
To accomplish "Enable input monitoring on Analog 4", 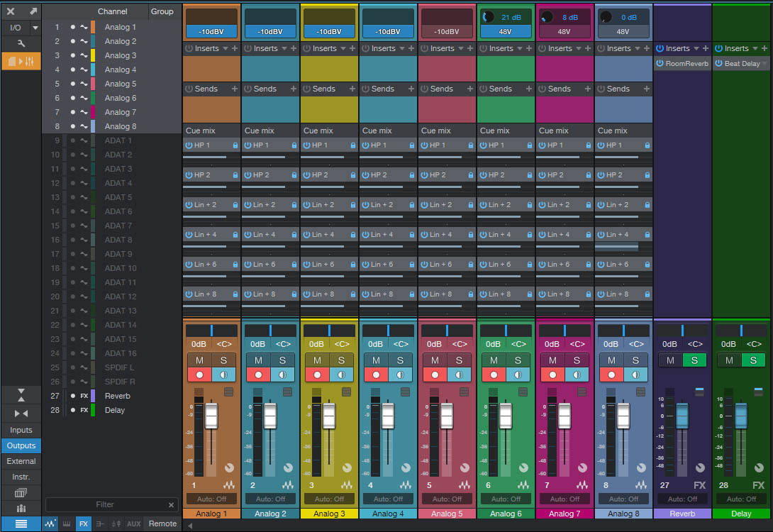I will tap(399, 375).
